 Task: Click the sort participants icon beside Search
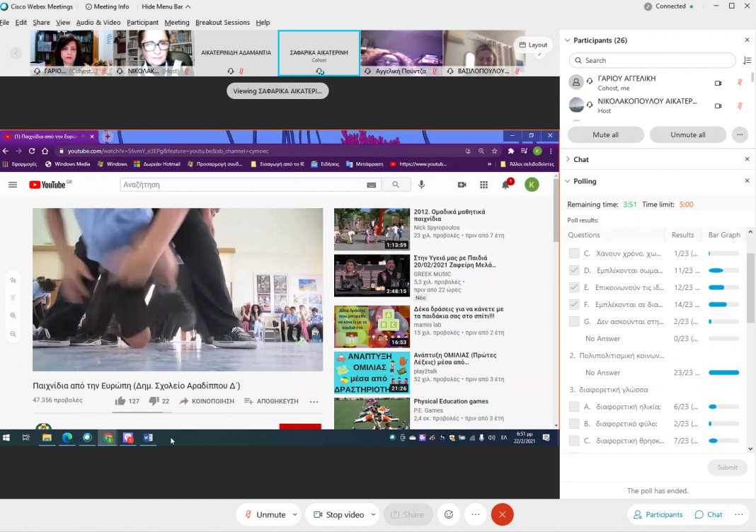click(x=747, y=61)
